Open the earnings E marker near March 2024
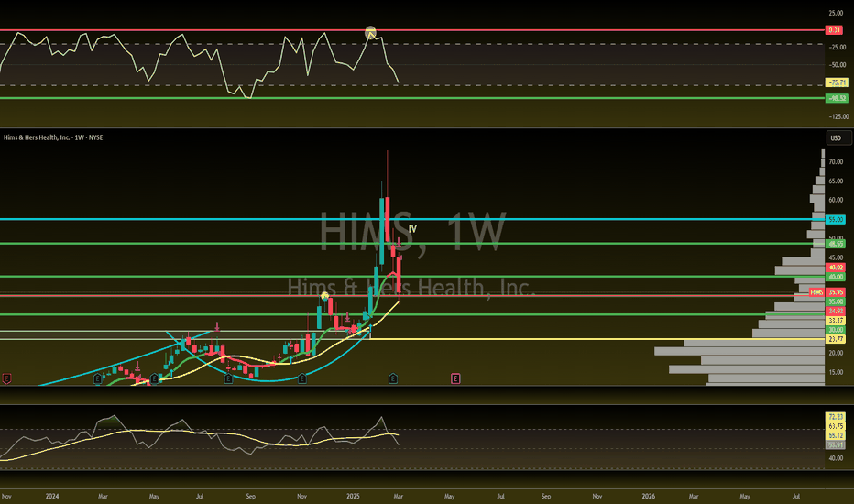 [x=97, y=378]
